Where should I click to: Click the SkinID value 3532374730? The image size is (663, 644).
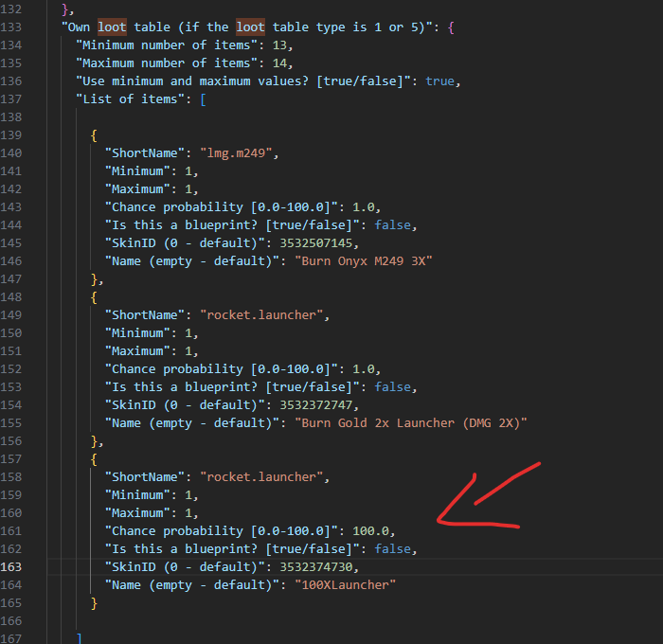tap(315, 567)
